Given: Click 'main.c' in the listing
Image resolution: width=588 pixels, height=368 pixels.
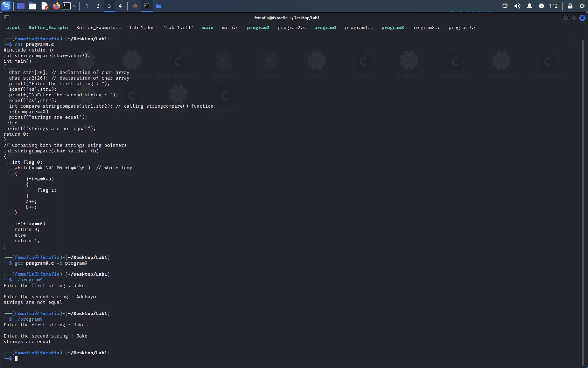Looking at the screenshot, I should point(230,28).
